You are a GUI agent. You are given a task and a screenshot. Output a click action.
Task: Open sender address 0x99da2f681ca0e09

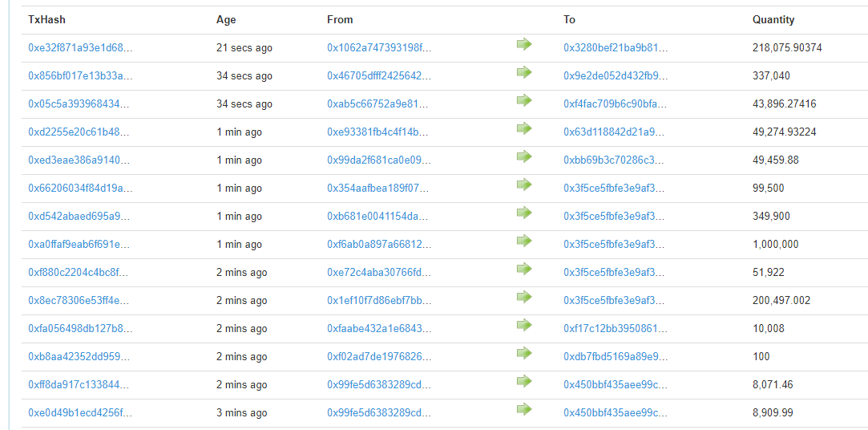[378, 160]
